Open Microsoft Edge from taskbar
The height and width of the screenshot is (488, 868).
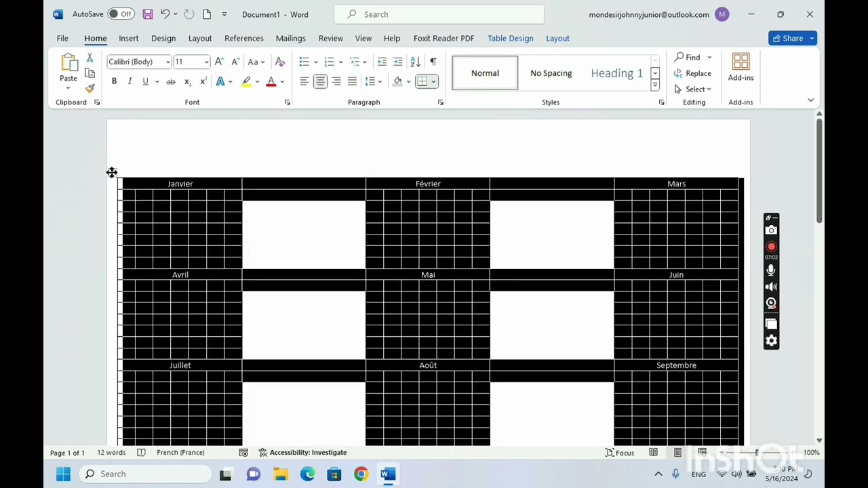[307, 474]
